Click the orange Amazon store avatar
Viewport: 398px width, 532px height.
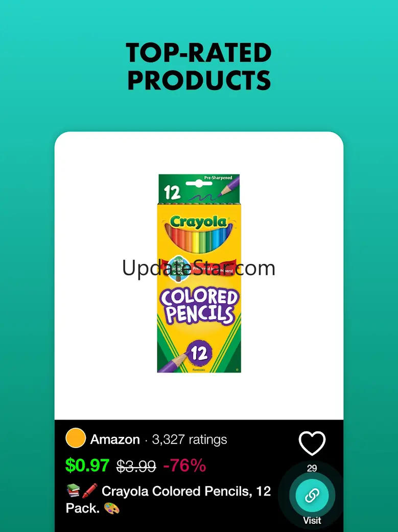point(76,438)
